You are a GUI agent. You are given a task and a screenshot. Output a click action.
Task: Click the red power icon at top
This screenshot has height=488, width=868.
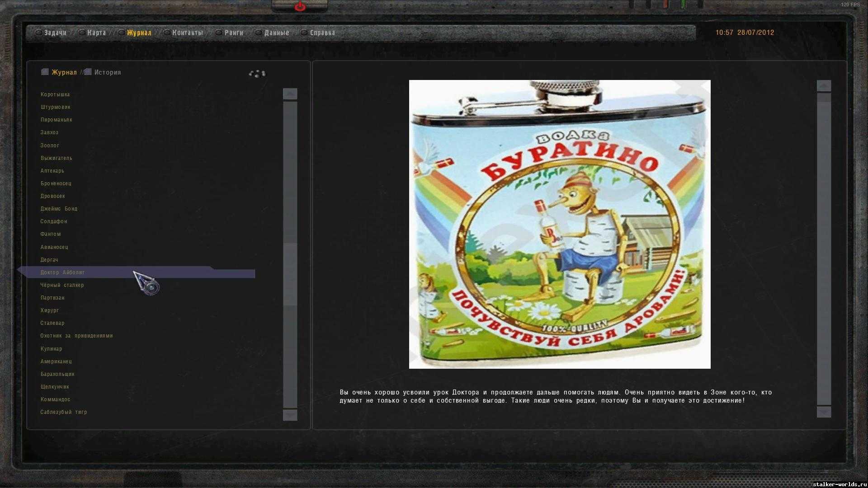[300, 7]
